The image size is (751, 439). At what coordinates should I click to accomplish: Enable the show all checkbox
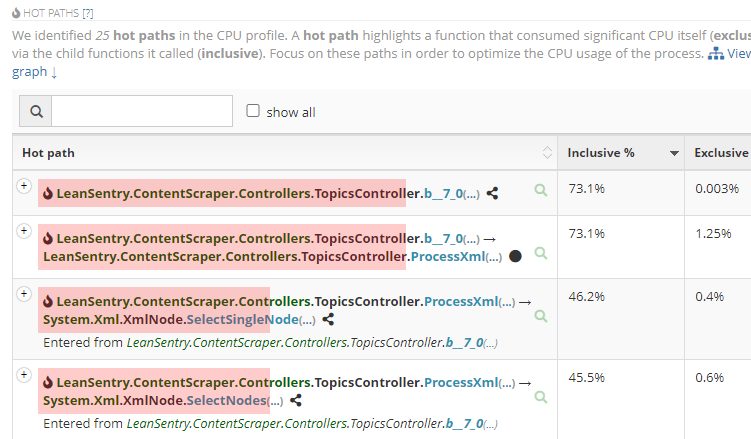point(253,111)
